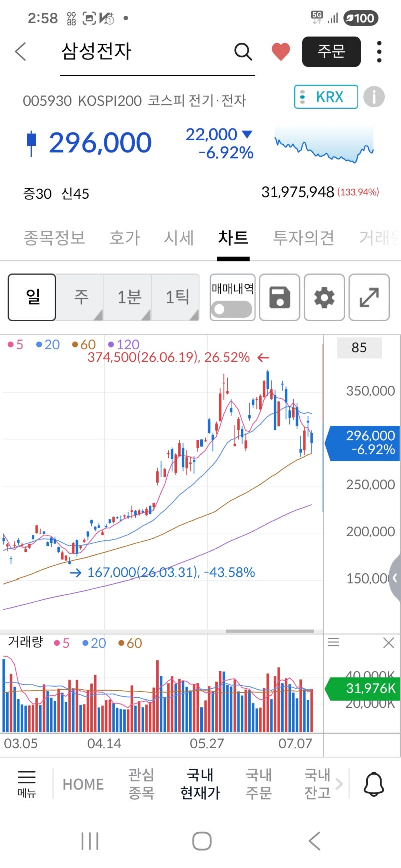The image size is (401, 868).
Task: Open the side panel handle arrow
Action: (395, 578)
